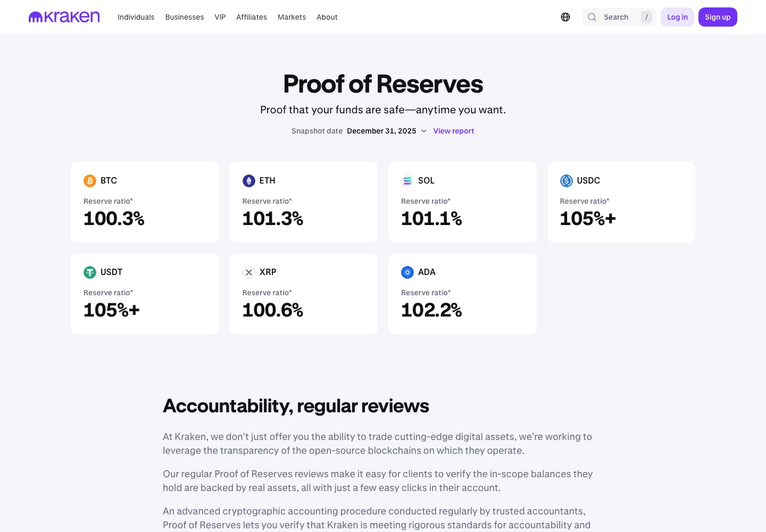The width and height of the screenshot is (766, 532).
Task: Click the ETH 101.3% reserve ratio value
Action: click(x=273, y=219)
